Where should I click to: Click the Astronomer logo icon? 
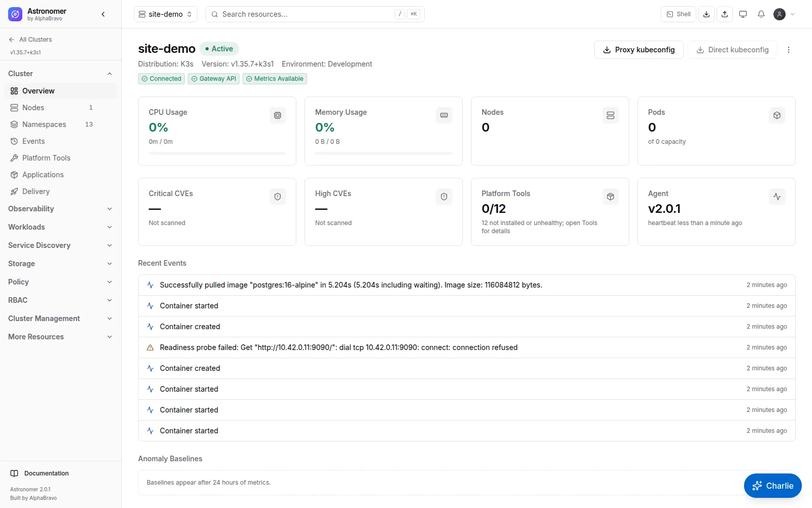(15, 14)
